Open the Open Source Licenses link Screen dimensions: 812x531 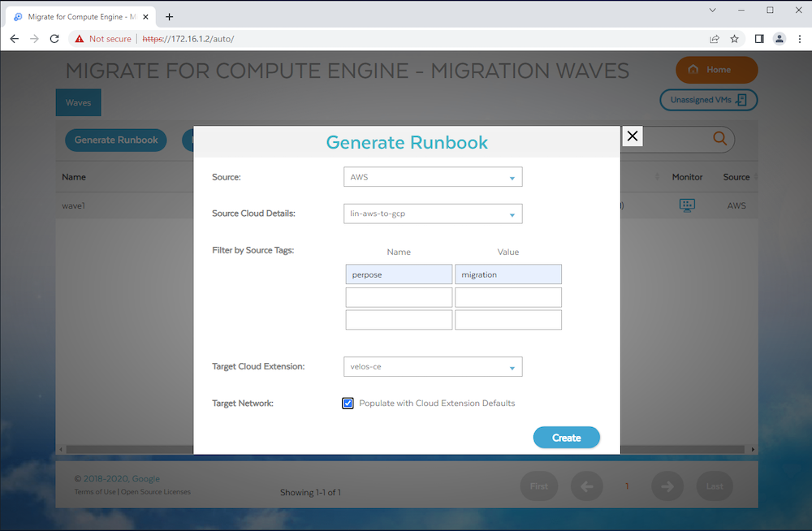(155, 492)
